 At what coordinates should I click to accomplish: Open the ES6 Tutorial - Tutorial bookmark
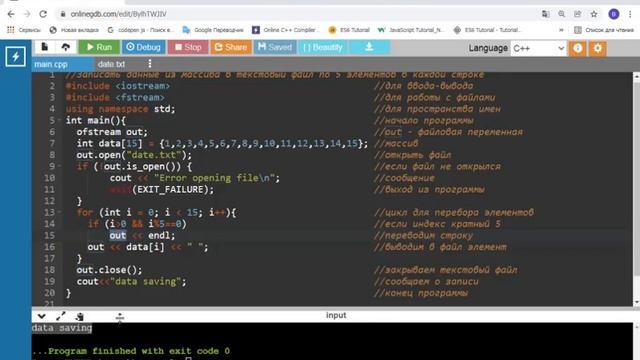(x=487, y=30)
